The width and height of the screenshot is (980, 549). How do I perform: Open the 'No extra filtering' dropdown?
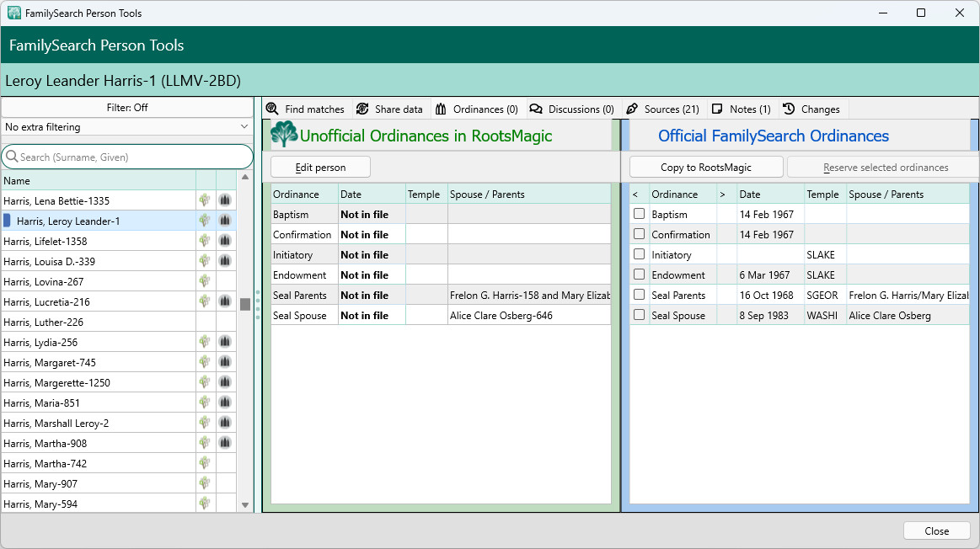(x=126, y=127)
